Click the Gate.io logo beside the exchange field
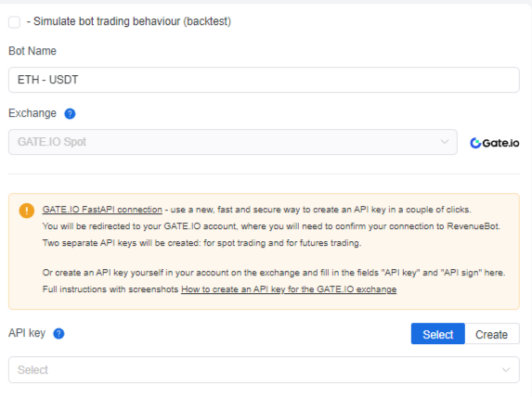Viewport: 532px width, 397px height. [494, 143]
